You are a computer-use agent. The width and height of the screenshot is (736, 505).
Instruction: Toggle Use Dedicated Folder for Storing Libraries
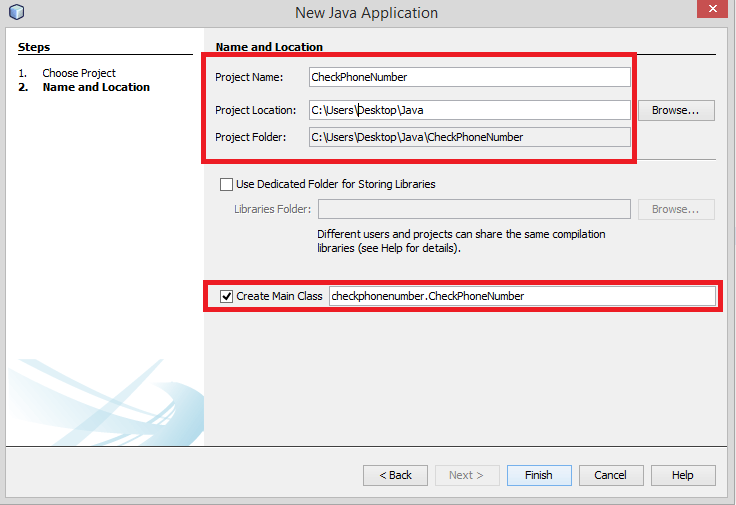coord(226,184)
